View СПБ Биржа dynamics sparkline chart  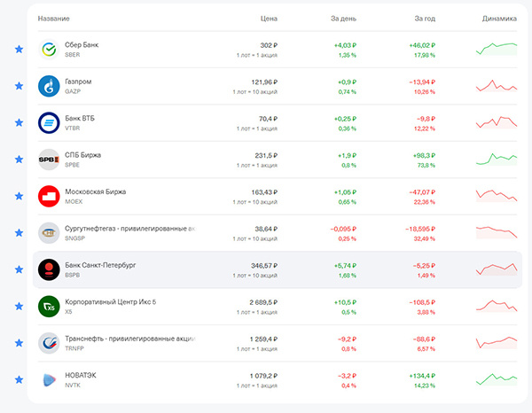pos(497,160)
